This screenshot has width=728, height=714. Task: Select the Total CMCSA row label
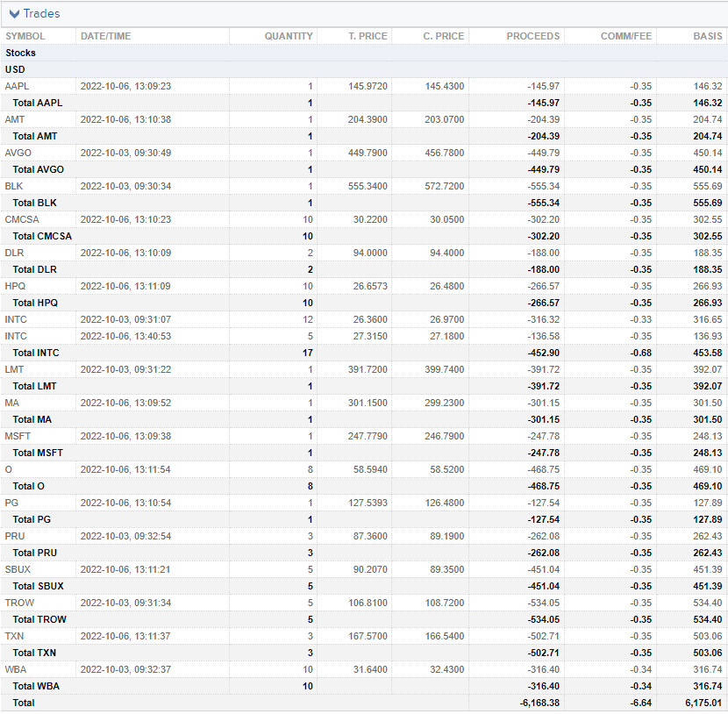pos(42,237)
